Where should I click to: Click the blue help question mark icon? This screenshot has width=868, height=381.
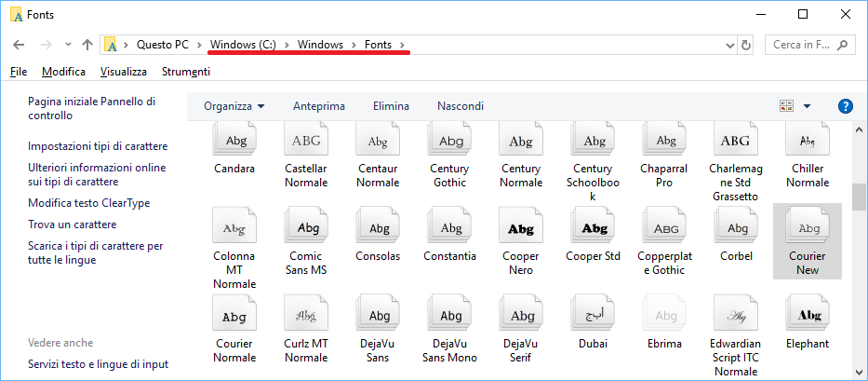pos(846,106)
